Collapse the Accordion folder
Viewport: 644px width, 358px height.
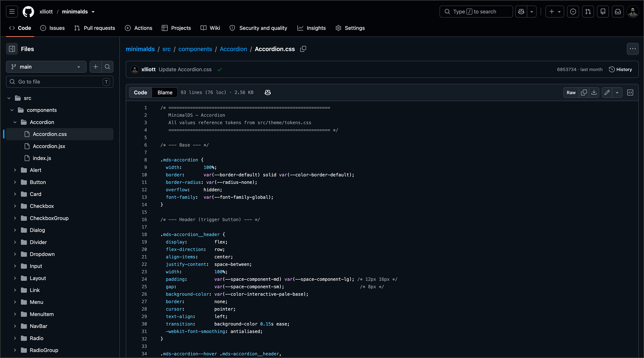pos(15,122)
